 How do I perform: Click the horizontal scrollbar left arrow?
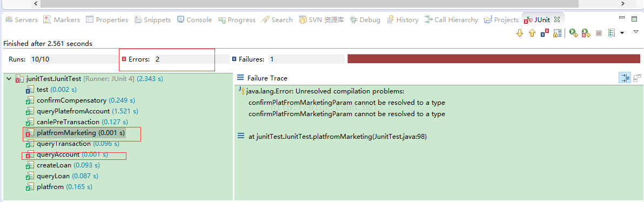tap(35, 3)
